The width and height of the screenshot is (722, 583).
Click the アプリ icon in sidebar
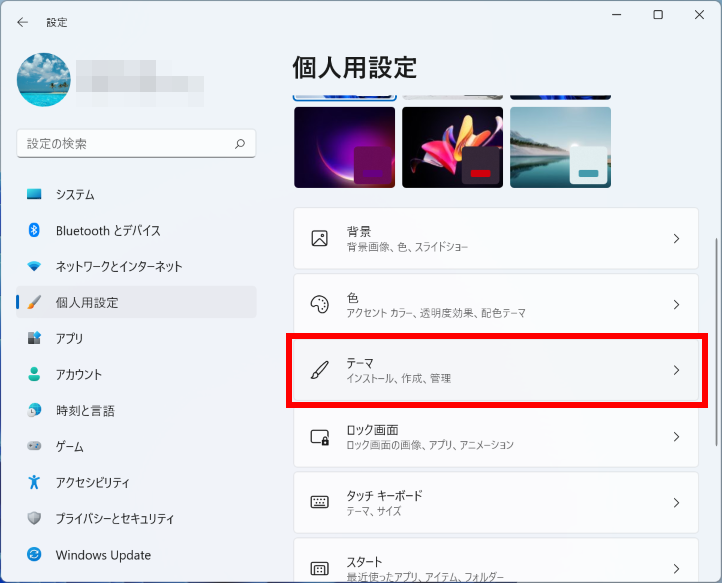[x=34, y=338]
